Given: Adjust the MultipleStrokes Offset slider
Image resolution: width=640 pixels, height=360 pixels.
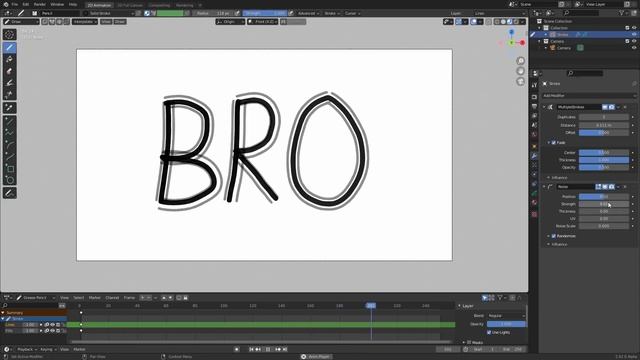Looking at the screenshot, I should click(x=604, y=133).
